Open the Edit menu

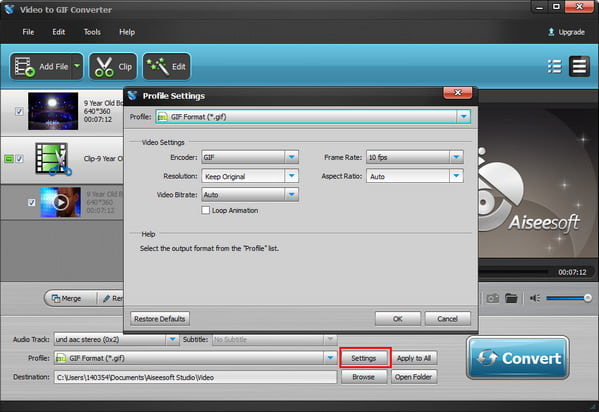coord(58,32)
